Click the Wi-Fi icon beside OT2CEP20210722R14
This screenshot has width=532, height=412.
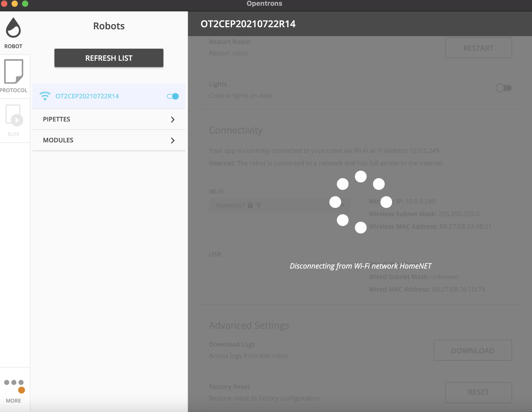tap(45, 96)
